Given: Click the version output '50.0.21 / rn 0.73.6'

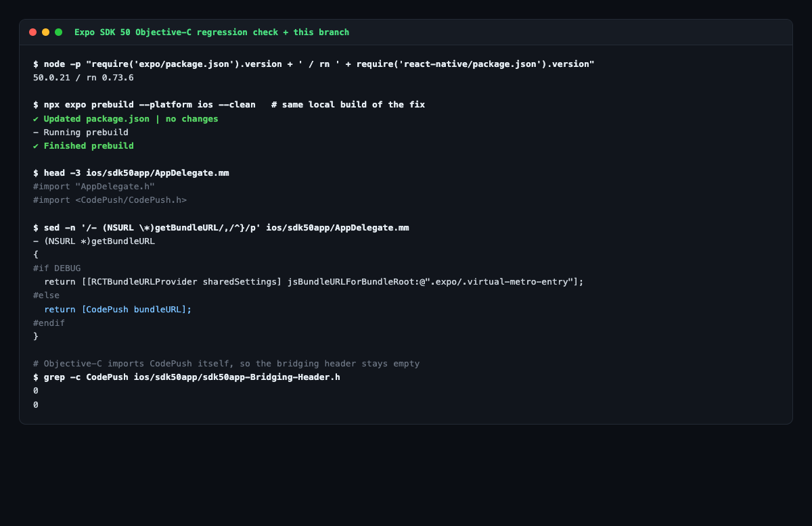Looking at the screenshot, I should point(83,78).
